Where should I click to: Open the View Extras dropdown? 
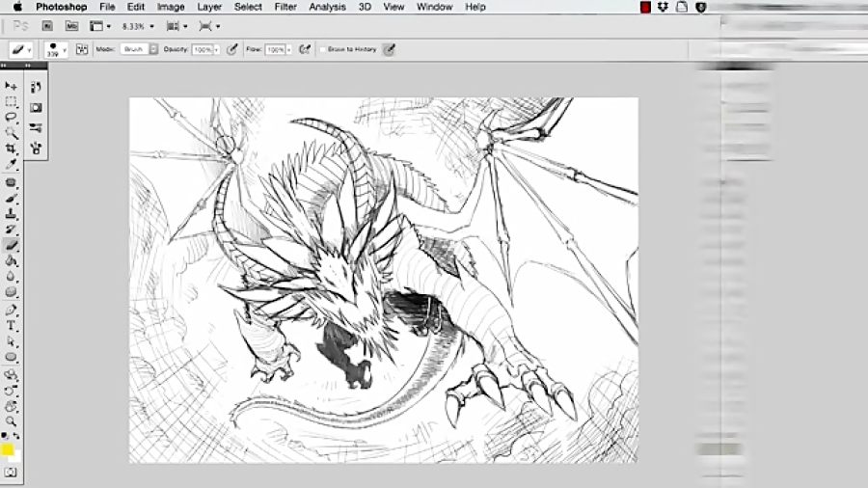pos(100,26)
